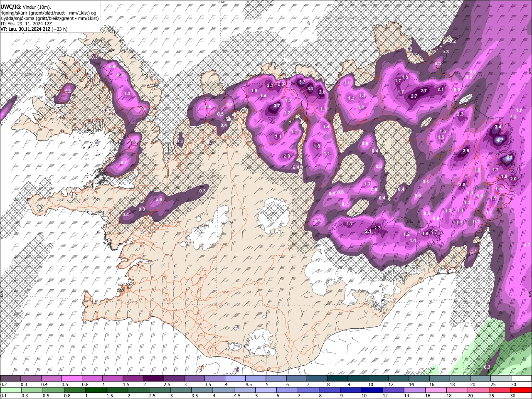
Task: Click the 3.2 snowfall value label
Action: (310, 89)
